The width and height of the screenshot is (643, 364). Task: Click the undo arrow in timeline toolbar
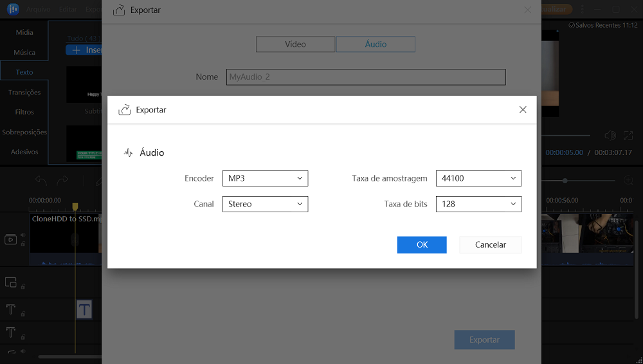(x=41, y=181)
